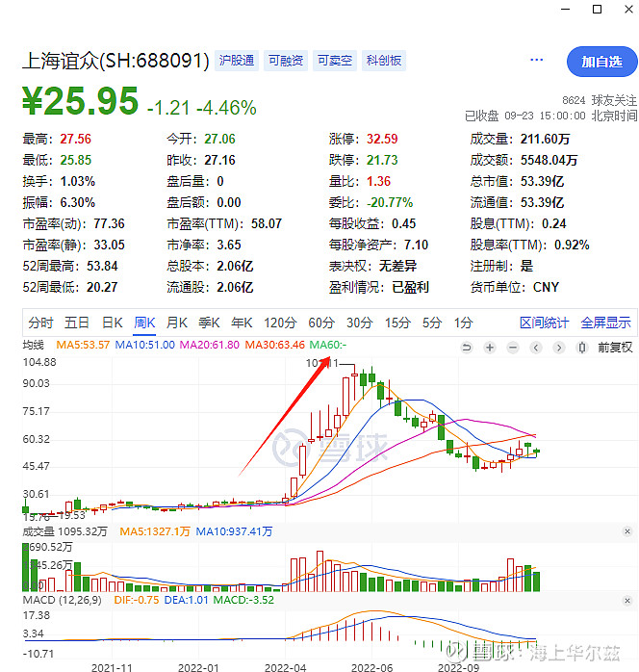Zoom out chart with minus icon
Viewport: 639px width, 672px height.
513,348
